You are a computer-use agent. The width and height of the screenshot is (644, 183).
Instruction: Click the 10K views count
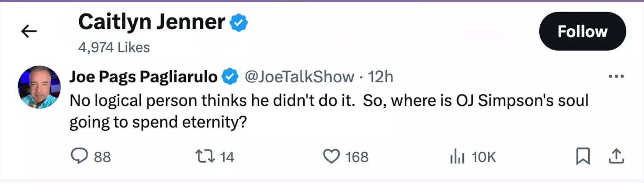click(x=484, y=157)
